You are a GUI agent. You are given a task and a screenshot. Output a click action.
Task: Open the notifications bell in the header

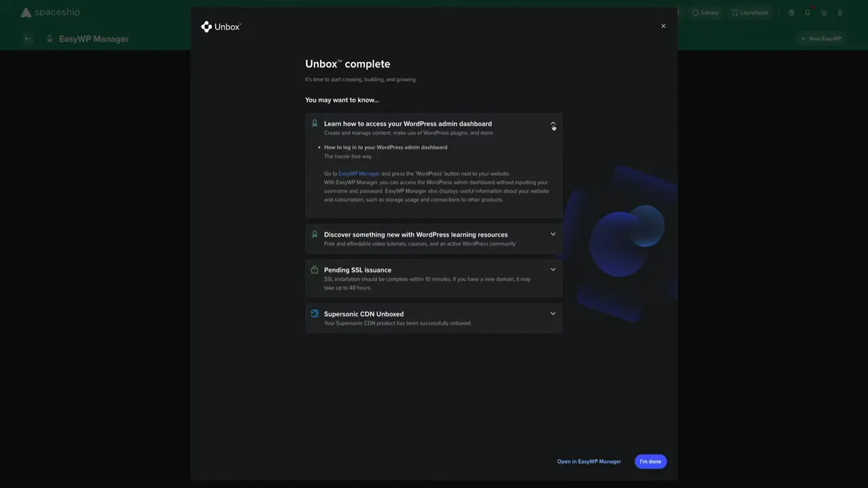[808, 13]
